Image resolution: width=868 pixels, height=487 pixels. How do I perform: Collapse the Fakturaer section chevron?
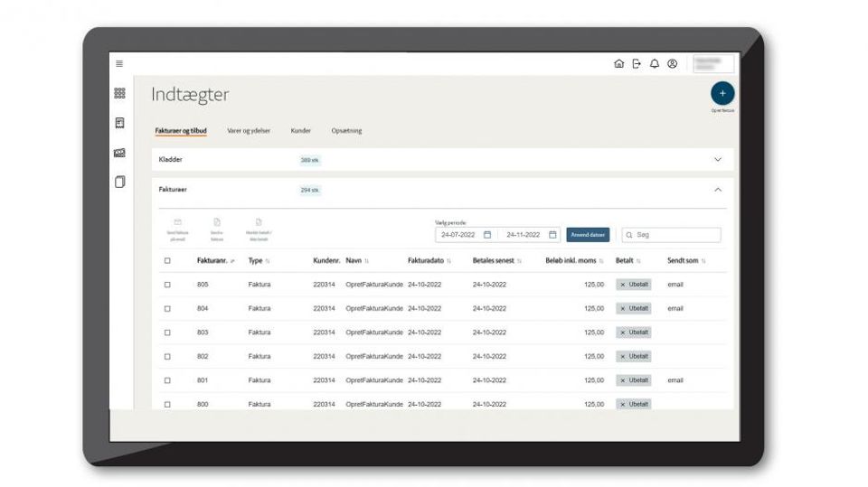click(x=718, y=190)
